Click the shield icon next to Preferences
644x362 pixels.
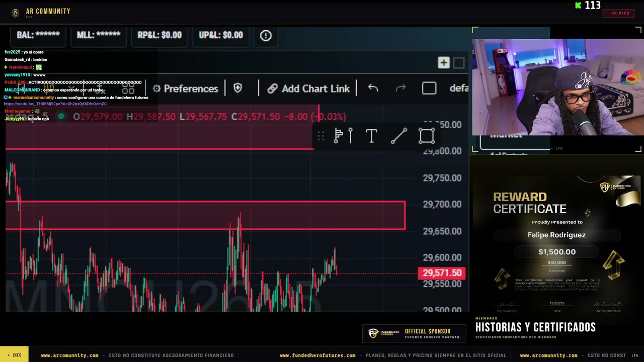[x=238, y=88]
